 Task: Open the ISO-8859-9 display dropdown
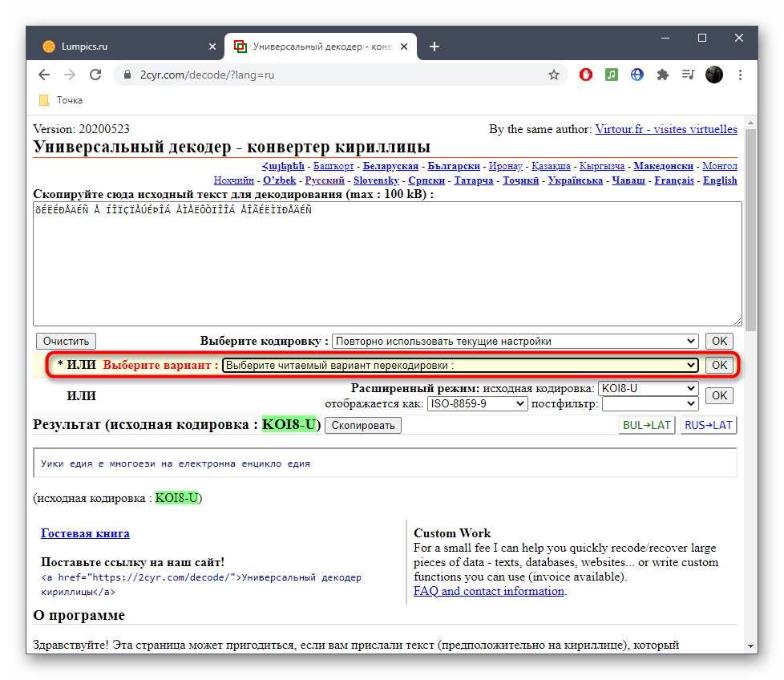tap(477, 403)
